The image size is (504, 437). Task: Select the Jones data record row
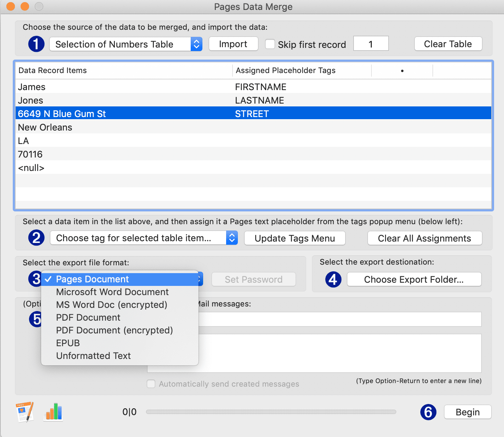pyautogui.click(x=253, y=100)
